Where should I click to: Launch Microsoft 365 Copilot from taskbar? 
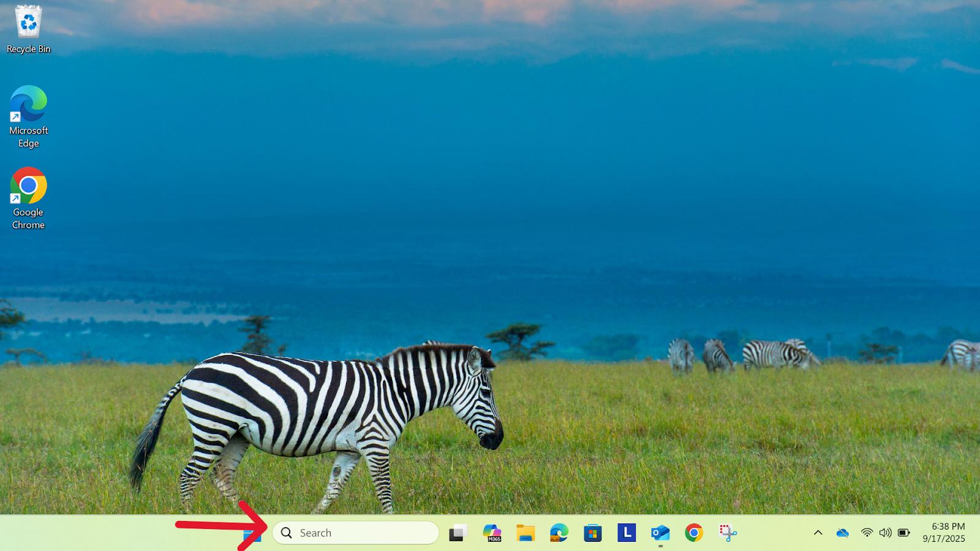tap(492, 533)
